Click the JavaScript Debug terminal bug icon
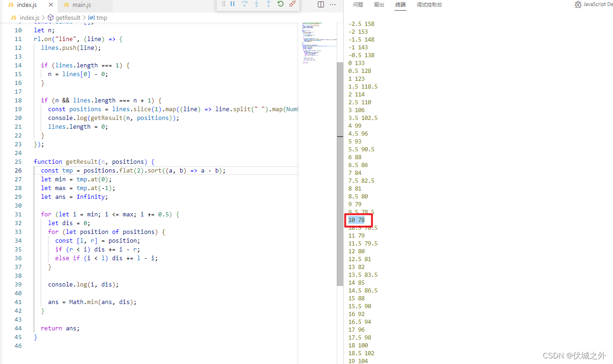Image resolution: width=613 pixels, height=364 pixels. (x=578, y=5)
